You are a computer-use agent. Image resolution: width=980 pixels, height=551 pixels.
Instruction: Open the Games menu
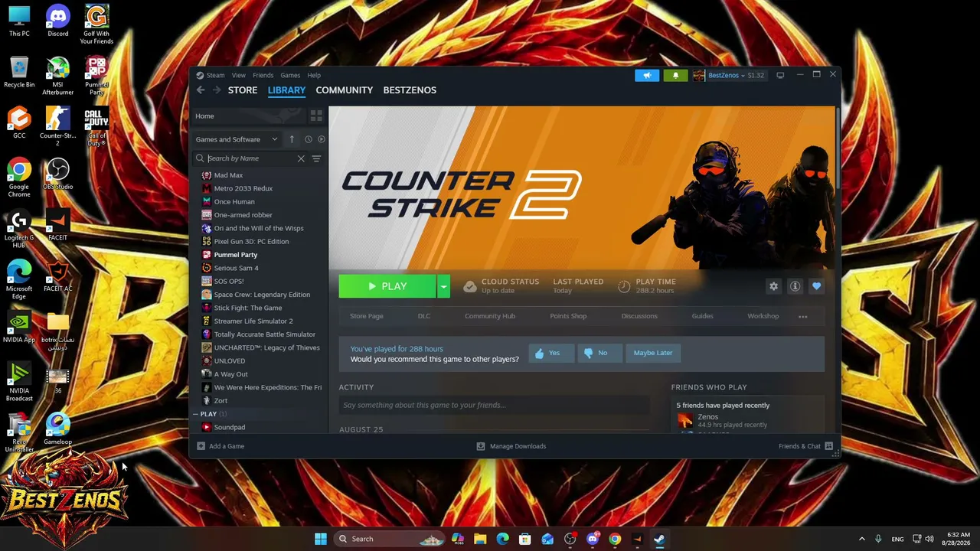coord(290,75)
